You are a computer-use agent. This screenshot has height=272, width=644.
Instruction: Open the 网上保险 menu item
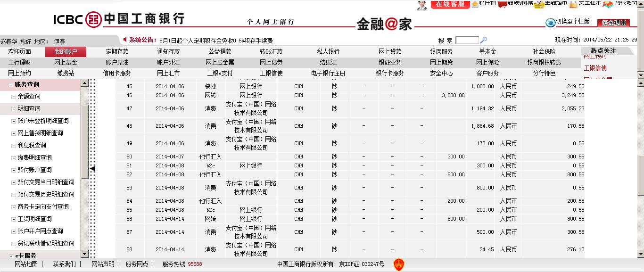[x=487, y=62]
